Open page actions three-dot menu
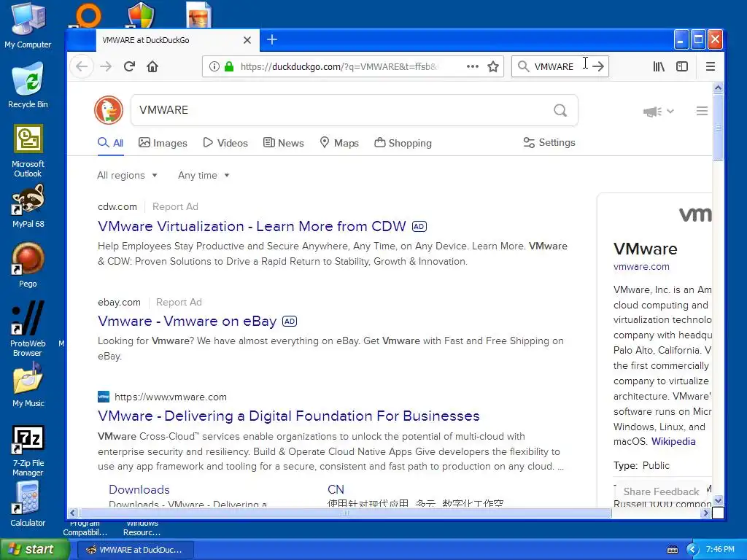The image size is (747, 560). tap(472, 66)
